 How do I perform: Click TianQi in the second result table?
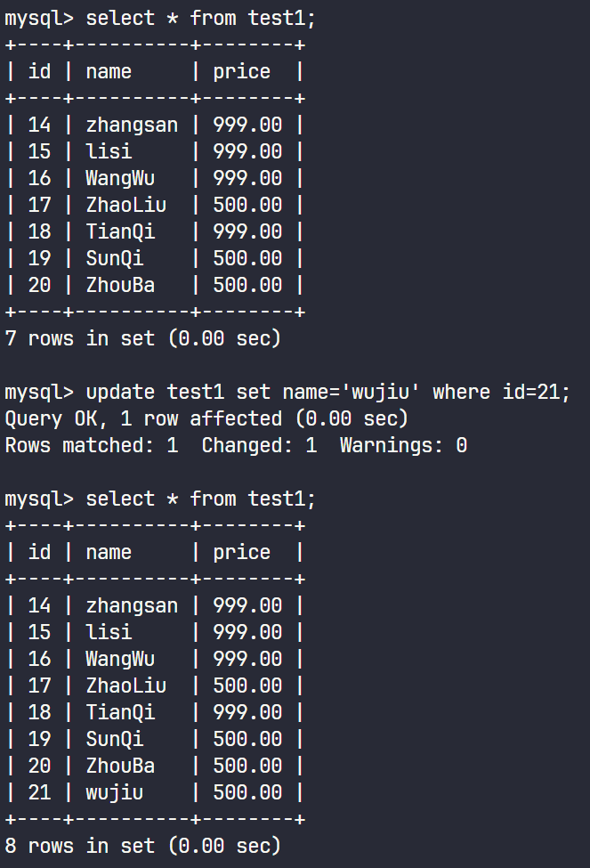(120, 712)
